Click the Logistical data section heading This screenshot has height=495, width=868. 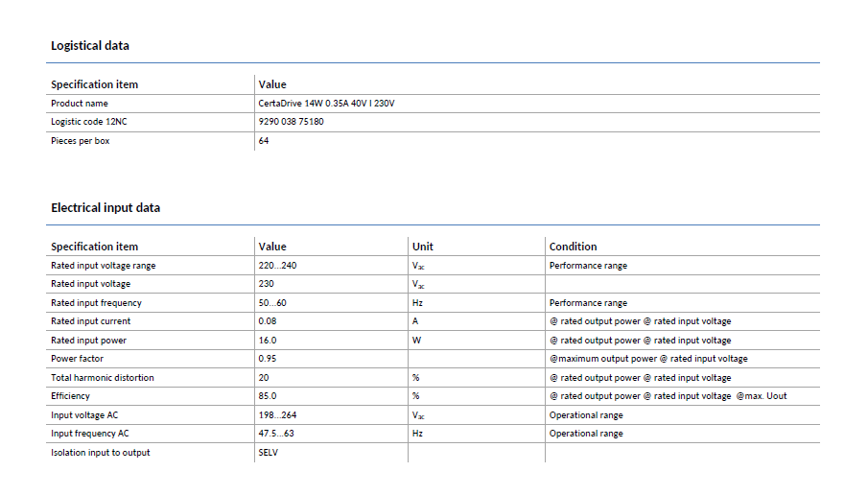click(x=90, y=45)
